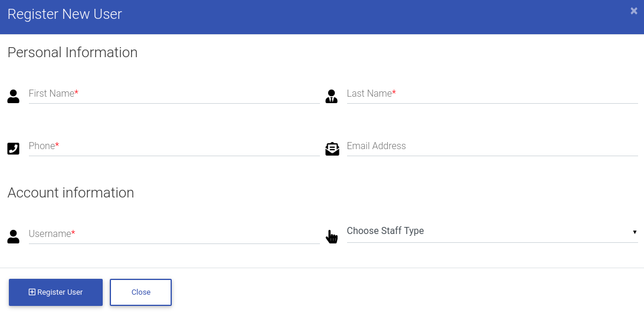The width and height of the screenshot is (644, 313).
Task: Submit with the Register User button
Action: point(56,292)
